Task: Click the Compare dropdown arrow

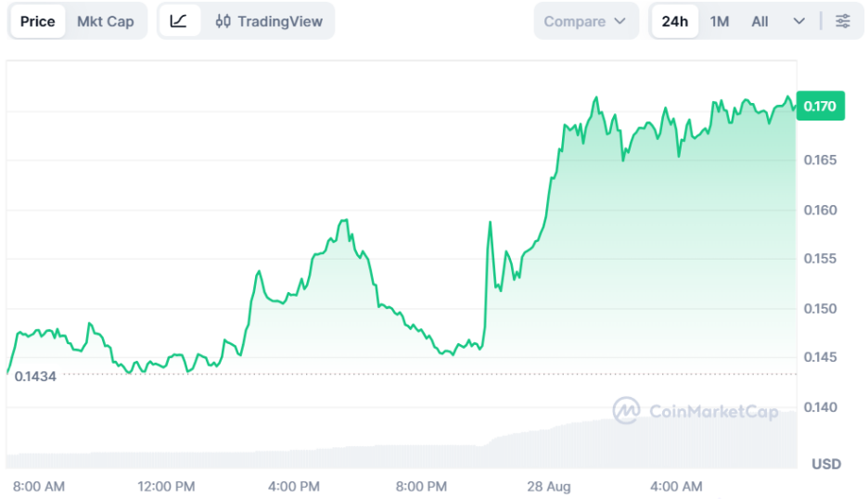Action: (620, 21)
